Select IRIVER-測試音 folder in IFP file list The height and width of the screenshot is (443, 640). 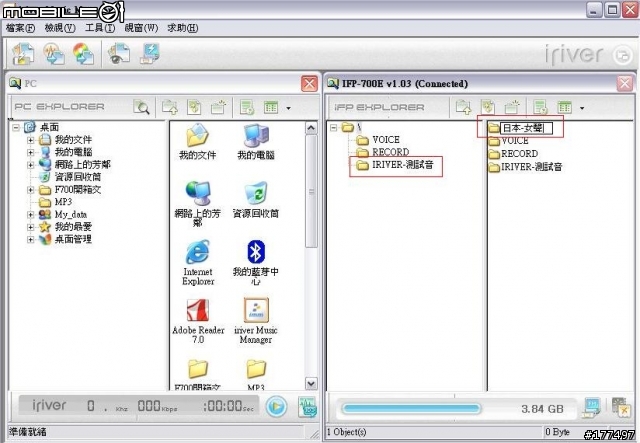(x=526, y=167)
